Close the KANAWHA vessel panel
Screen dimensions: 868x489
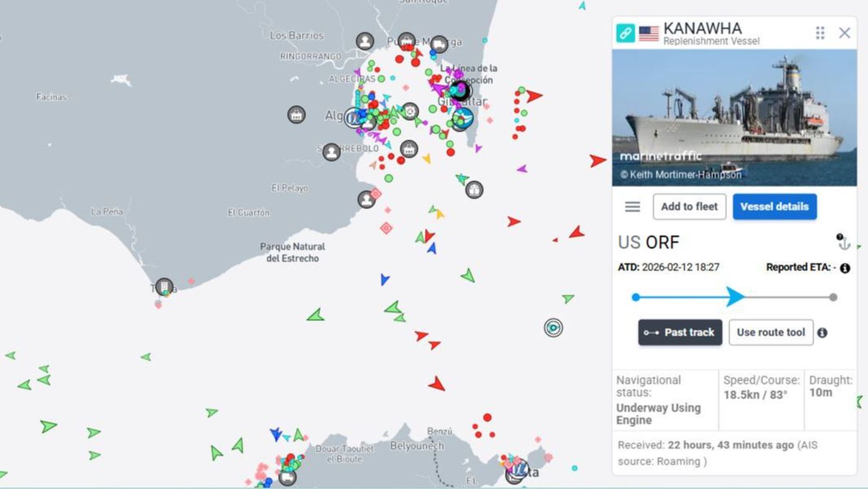[844, 33]
